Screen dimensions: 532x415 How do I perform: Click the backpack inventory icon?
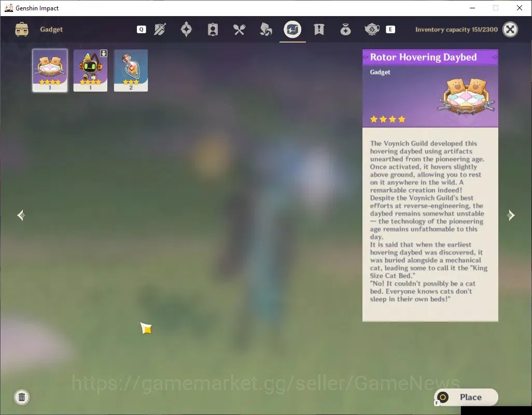[x=22, y=30]
